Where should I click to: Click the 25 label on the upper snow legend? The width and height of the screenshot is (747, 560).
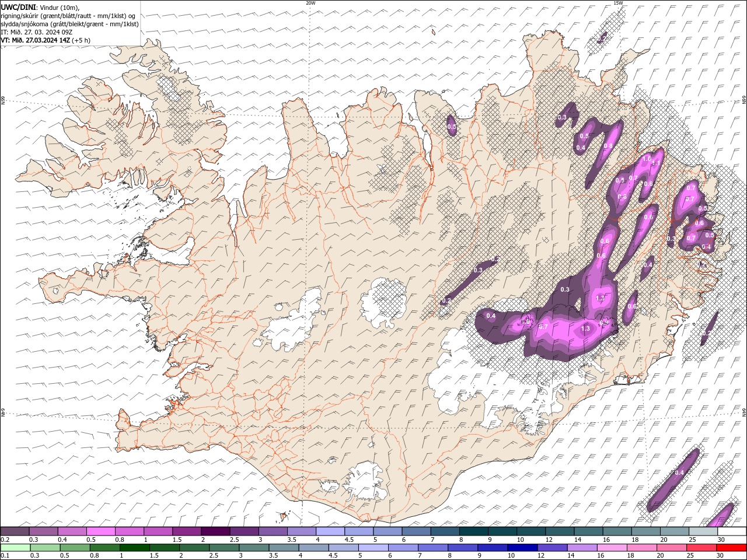(692, 540)
